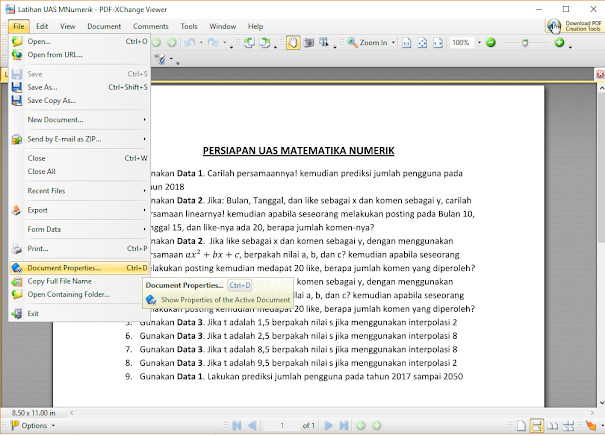Screen dimensions: 605x436
Task: Choose Open from URL... menu item
Action: 79,54
